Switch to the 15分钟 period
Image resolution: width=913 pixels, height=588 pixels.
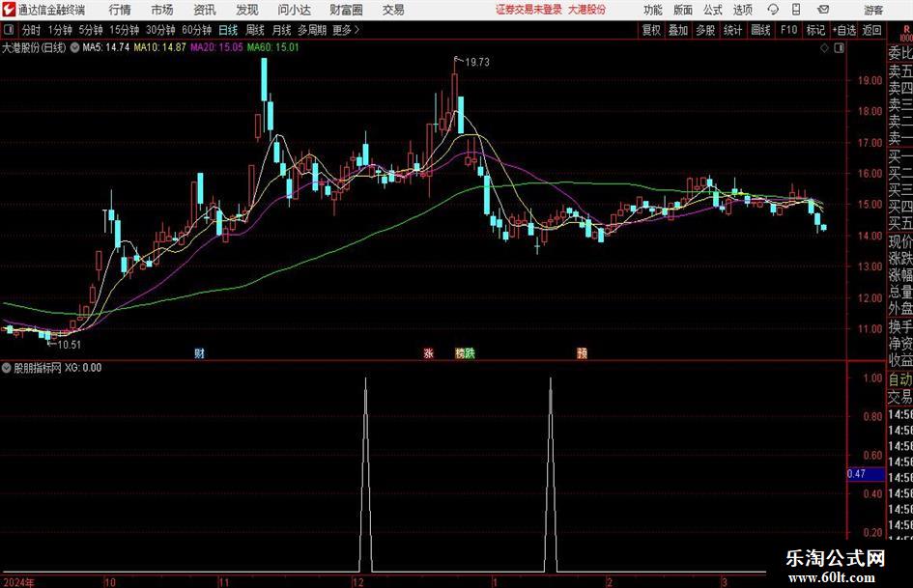(x=124, y=30)
